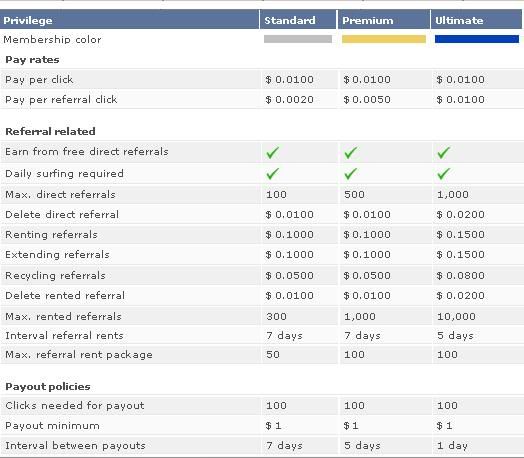
Task: Click the Standard checkmark for daily surfing required
Action: tap(272, 174)
